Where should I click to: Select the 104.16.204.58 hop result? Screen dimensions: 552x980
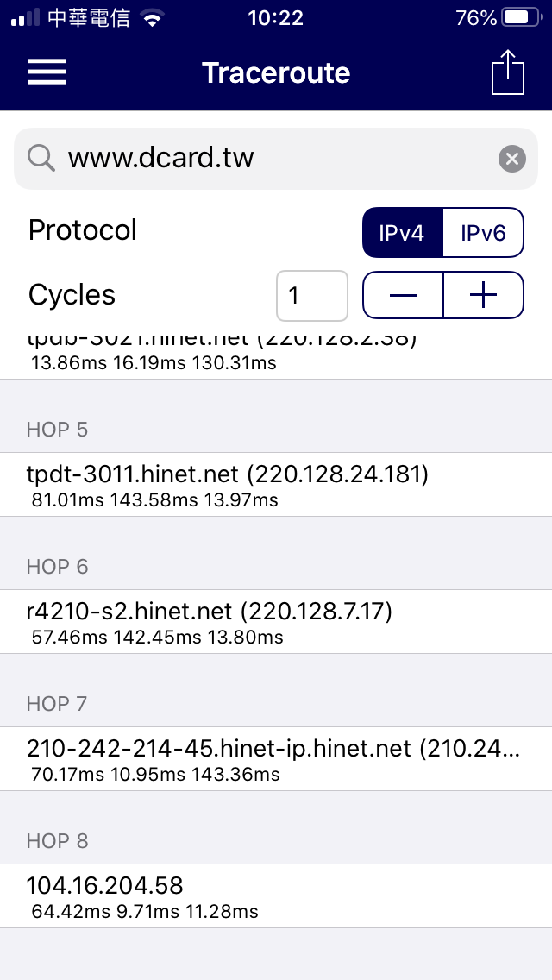click(x=276, y=896)
